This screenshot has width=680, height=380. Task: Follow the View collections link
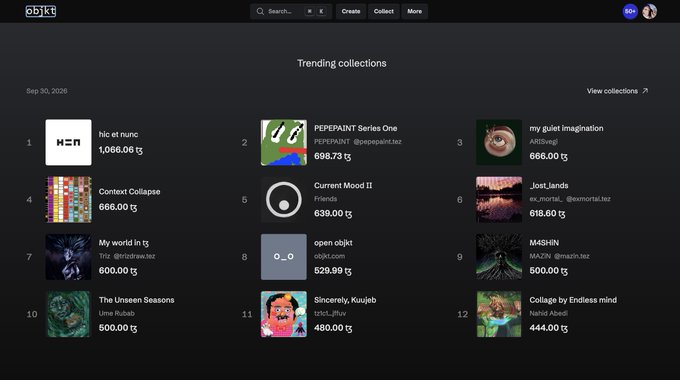[x=618, y=91]
